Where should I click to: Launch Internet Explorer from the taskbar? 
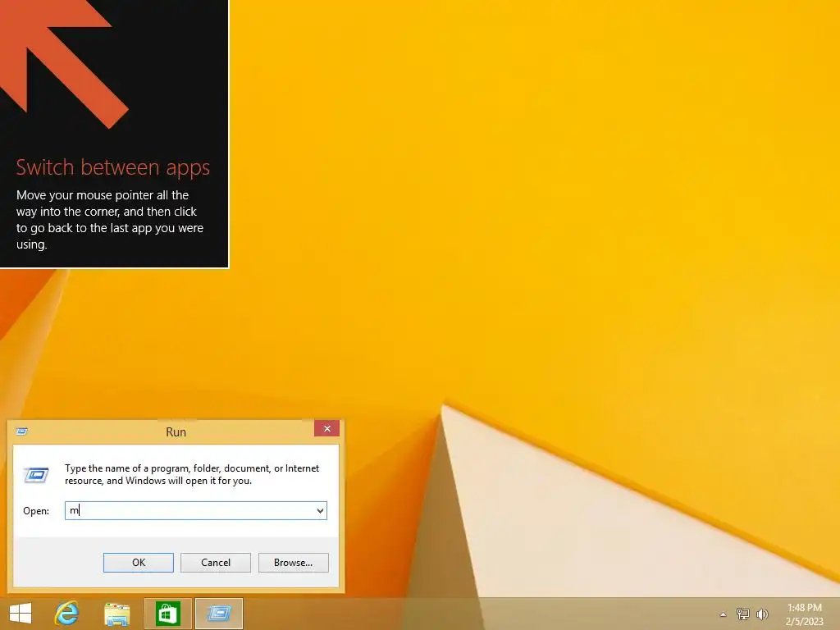coord(67,614)
